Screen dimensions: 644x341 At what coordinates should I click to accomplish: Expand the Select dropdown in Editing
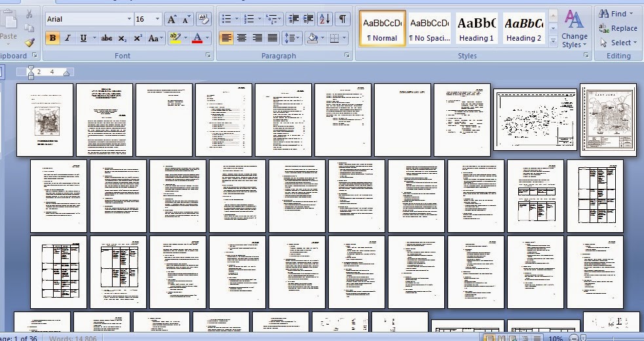point(618,43)
